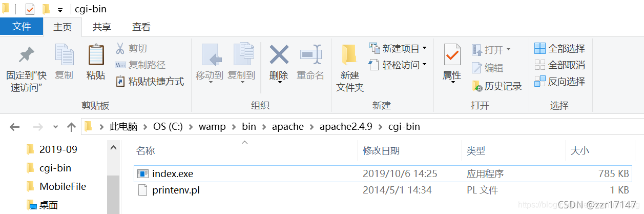
Task: Click the Cut scissors icon
Action: tap(120, 48)
